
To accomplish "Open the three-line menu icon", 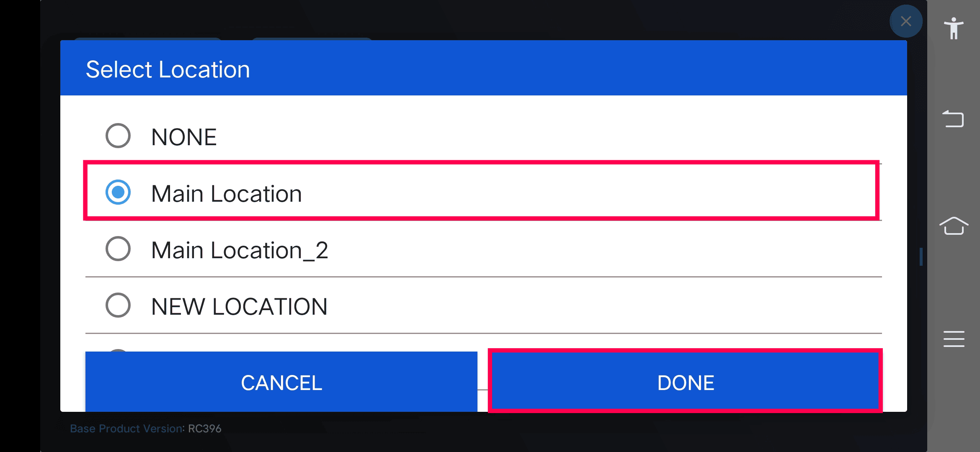I will 954,339.
